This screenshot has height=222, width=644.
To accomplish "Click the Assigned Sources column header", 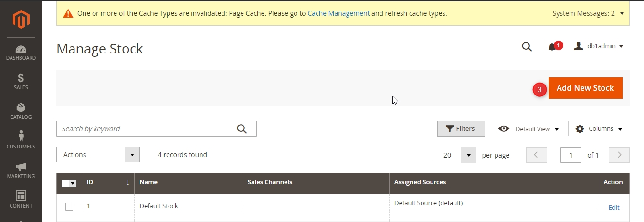I will tap(494, 182).
